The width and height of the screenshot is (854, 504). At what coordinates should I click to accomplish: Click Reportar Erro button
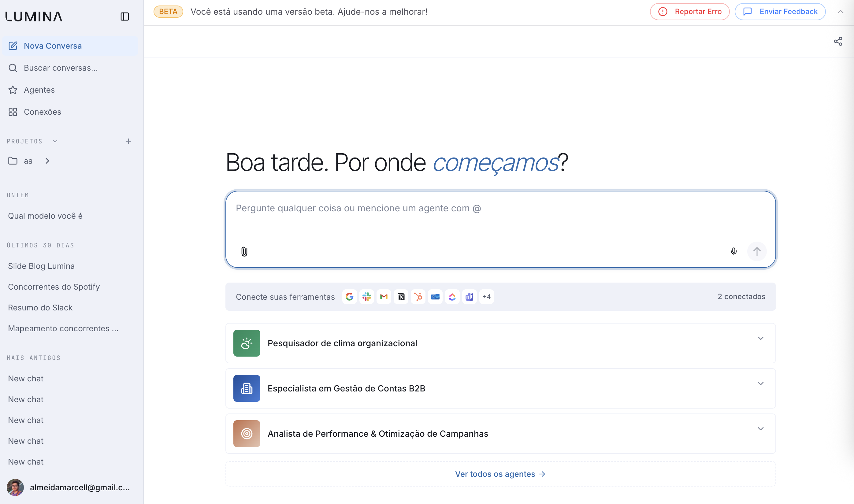pyautogui.click(x=689, y=12)
